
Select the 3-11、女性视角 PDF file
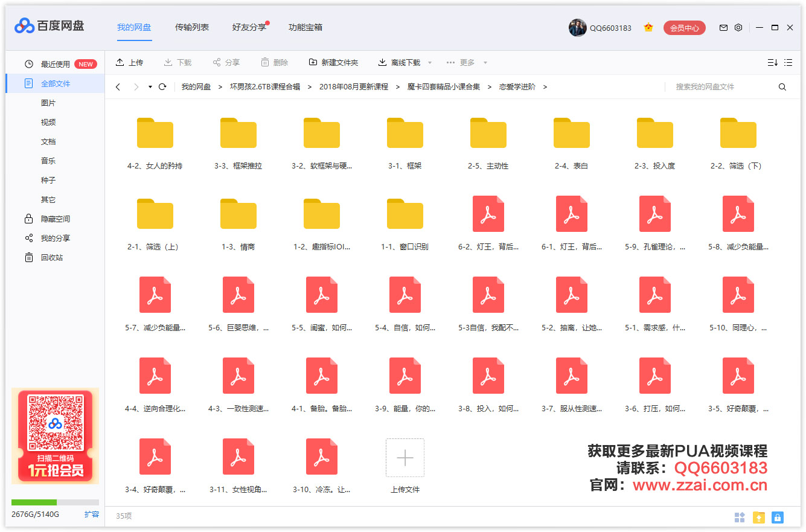coord(238,457)
